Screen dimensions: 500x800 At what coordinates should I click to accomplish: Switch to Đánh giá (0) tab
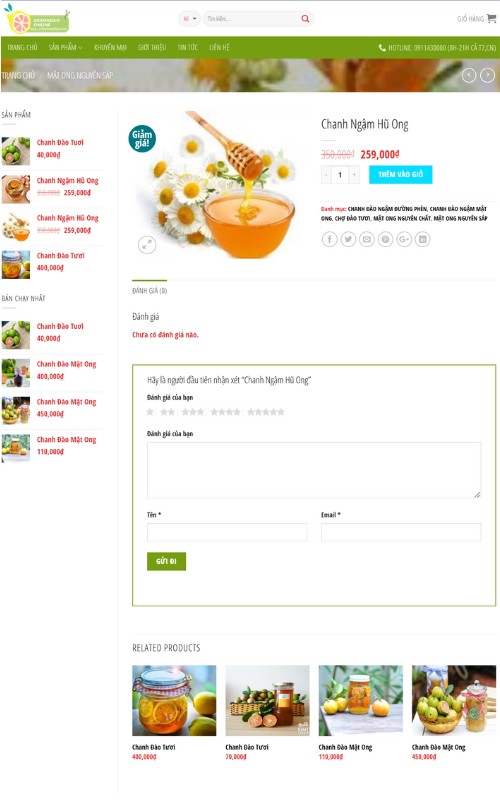coord(149,290)
